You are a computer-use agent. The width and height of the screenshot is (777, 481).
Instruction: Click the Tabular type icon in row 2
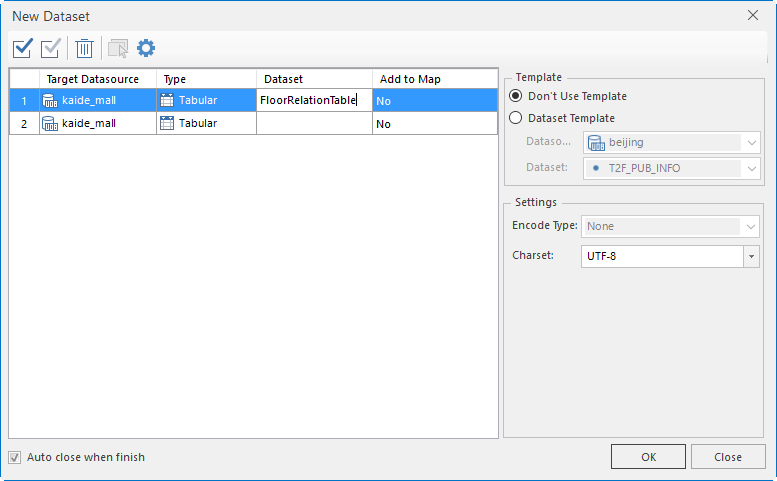(167, 124)
